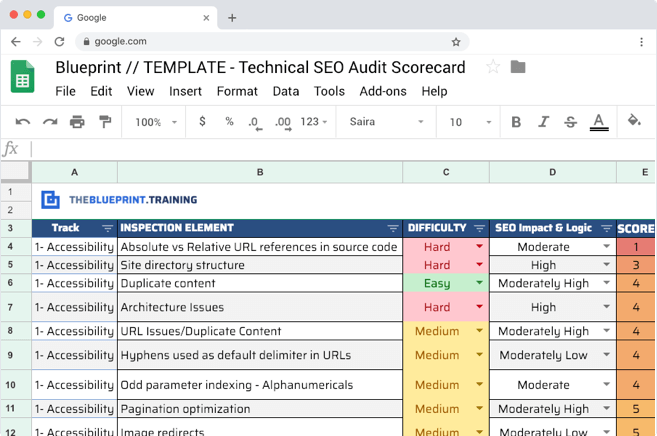Open the move-to-folder icon
Image resolution: width=657 pixels, height=436 pixels.
(x=518, y=67)
